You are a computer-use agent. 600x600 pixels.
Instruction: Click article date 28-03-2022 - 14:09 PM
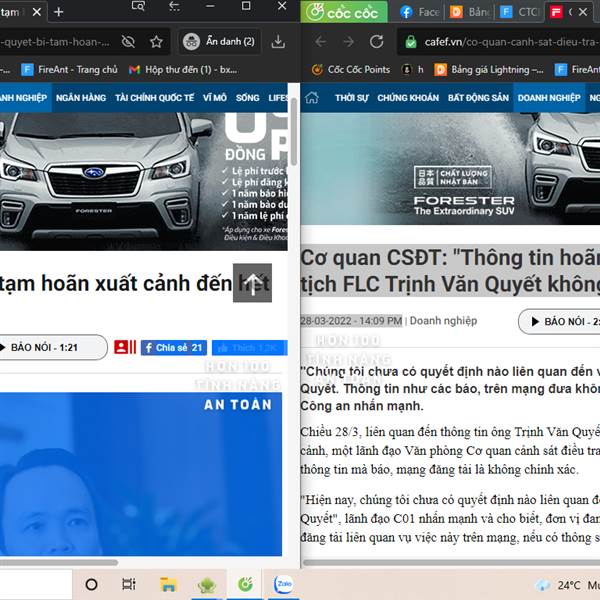pos(351,321)
